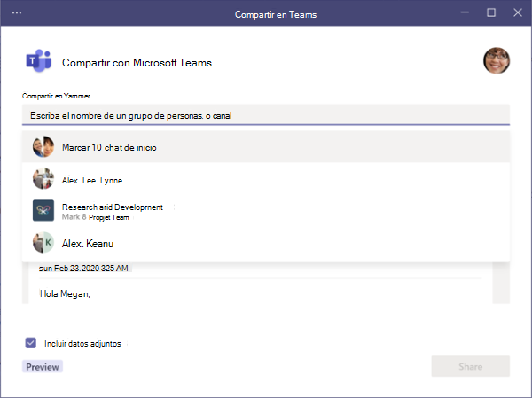Pick Research and Development channel suggestion
532x398 pixels.
266,211
